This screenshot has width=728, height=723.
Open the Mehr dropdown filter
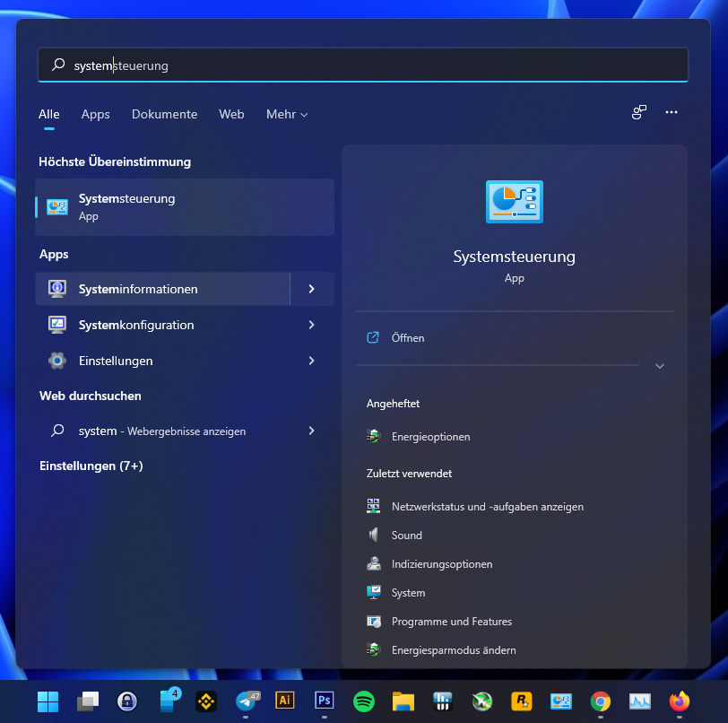click(x=287, y=114)
